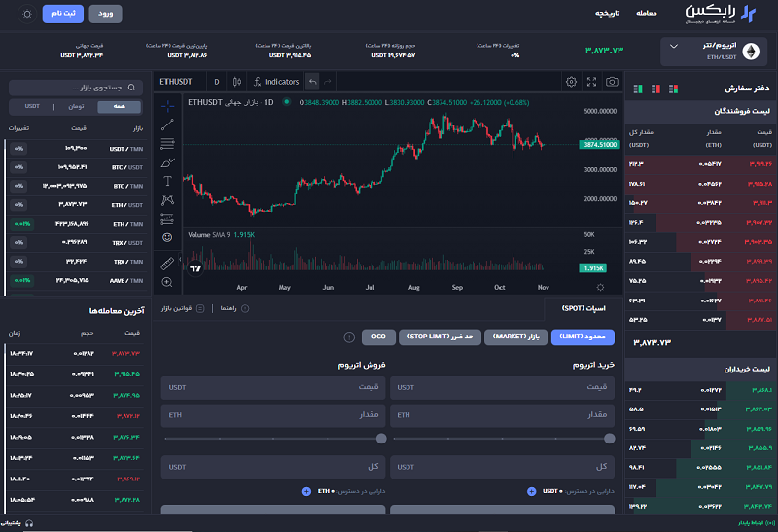
Task: Open the AAVE / TMN market row
Action: pyautogui.click(x=76, y=280)
